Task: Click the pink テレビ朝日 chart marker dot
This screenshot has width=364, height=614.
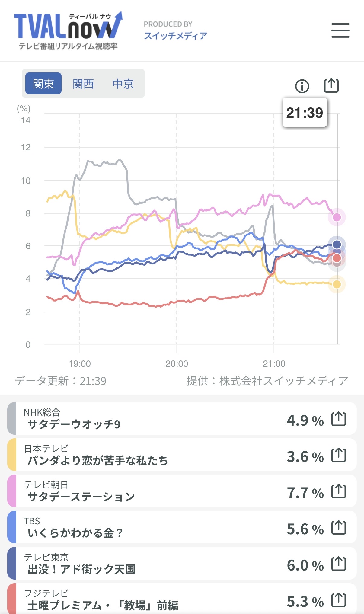Action: [337, 217]
